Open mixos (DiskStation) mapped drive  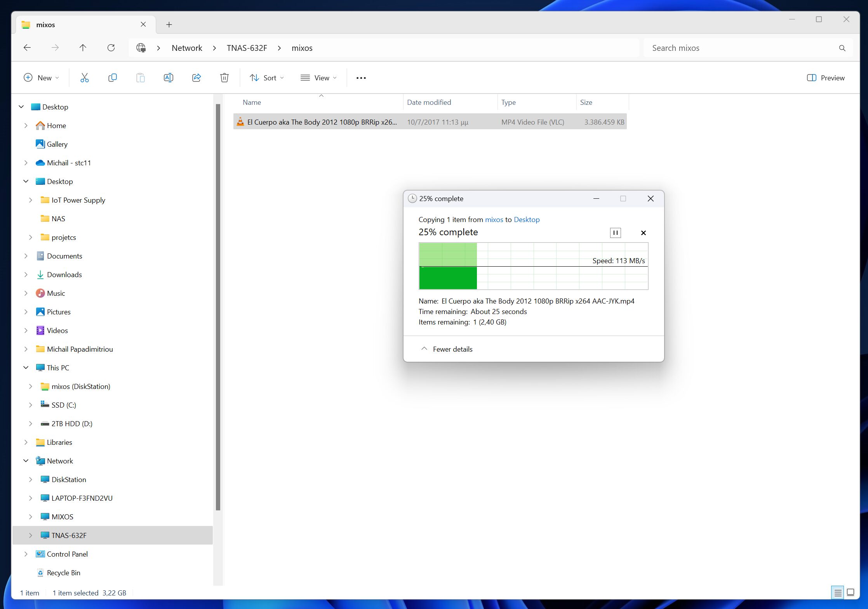tap(75, 386)
